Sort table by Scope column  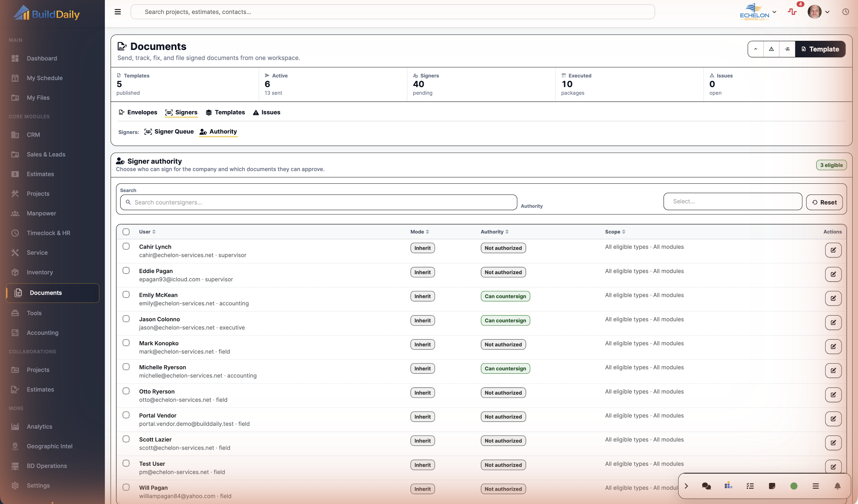pos(615,232)
